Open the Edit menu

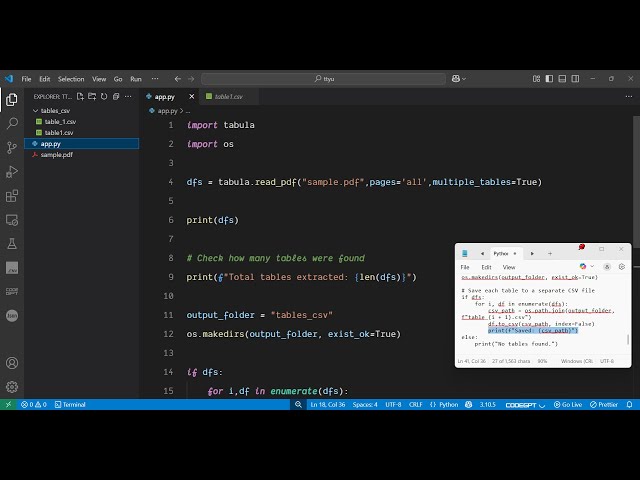click(44, 79)
